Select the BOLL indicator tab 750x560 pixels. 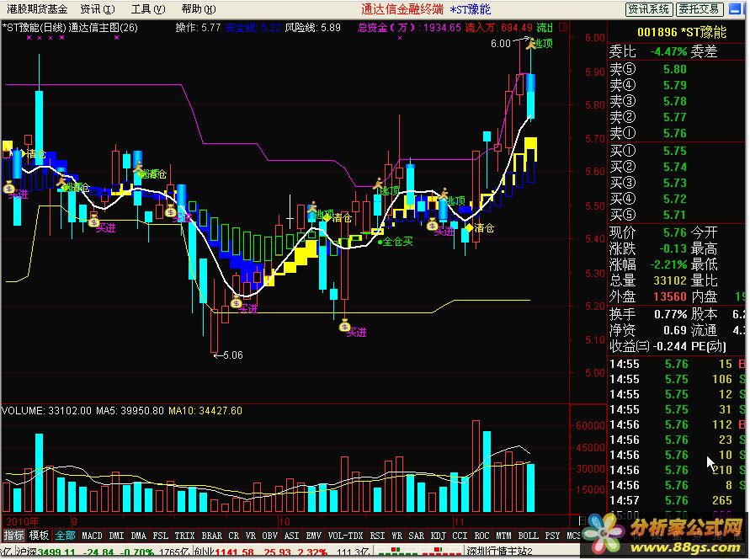pyautogui.click(x=528, y=536)
